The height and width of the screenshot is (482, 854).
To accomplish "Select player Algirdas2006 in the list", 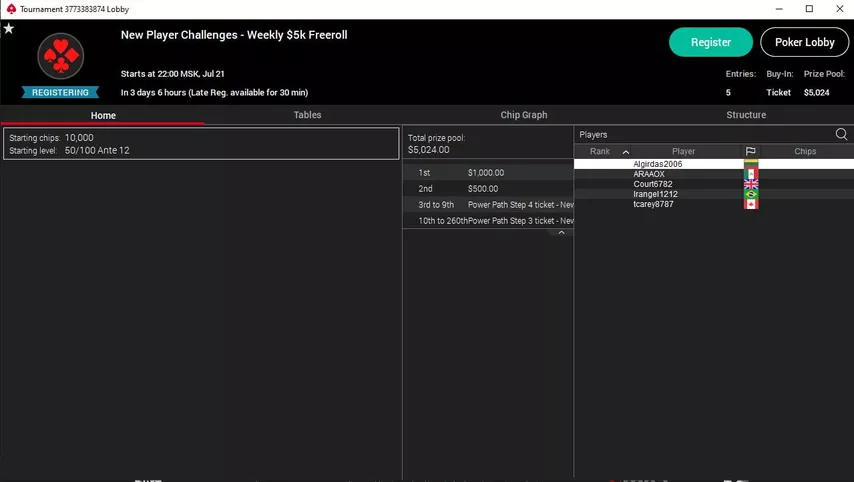I will (657, 164).
